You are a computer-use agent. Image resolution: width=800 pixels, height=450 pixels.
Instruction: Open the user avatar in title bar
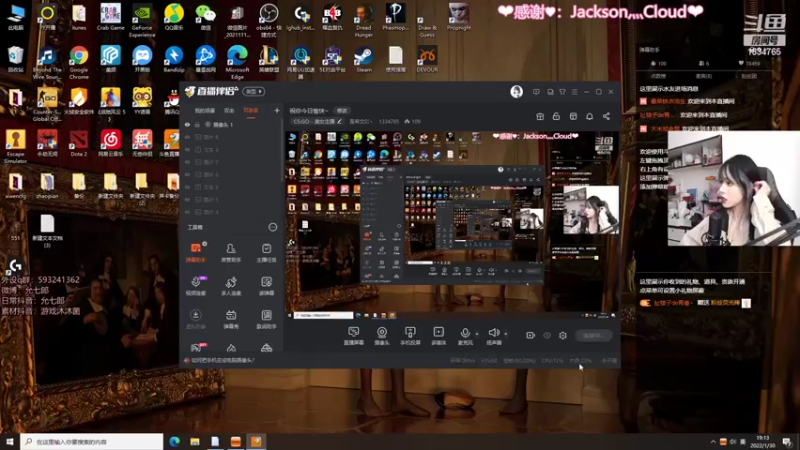[x=516, y=91]
